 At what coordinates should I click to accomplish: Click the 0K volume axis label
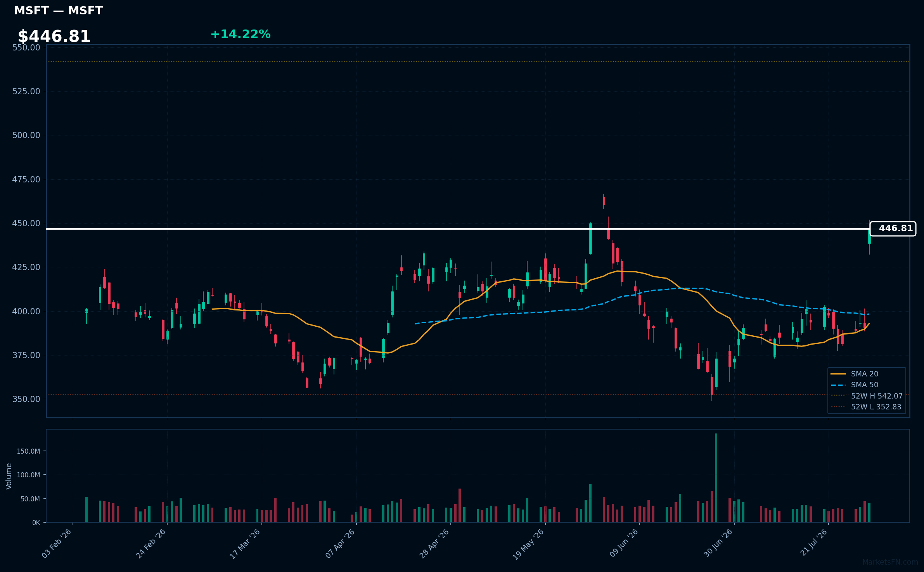pos(36,523)
